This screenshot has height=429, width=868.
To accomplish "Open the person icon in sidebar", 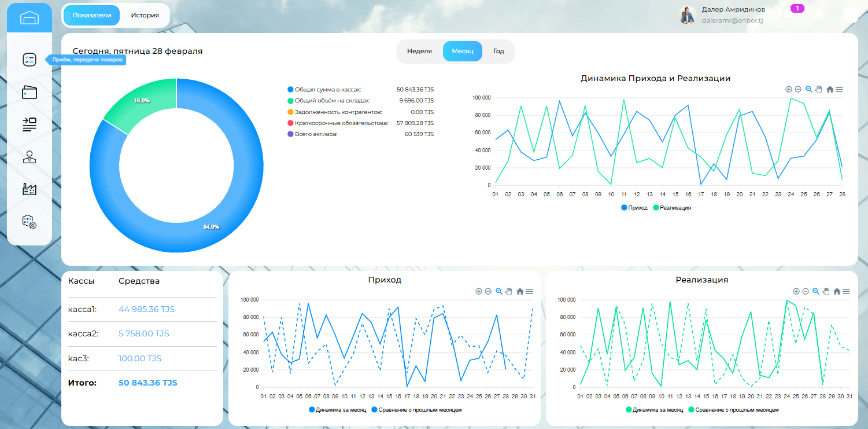I will coord(29,157).
